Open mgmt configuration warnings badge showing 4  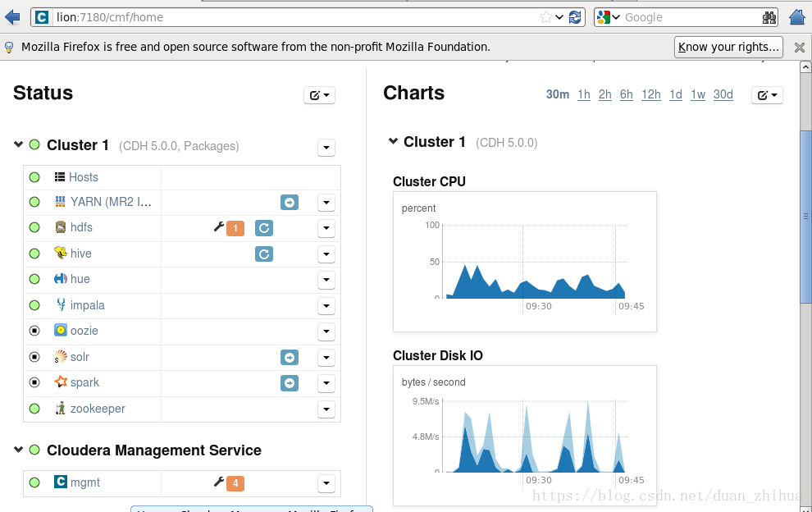click(x=235, y=483)
